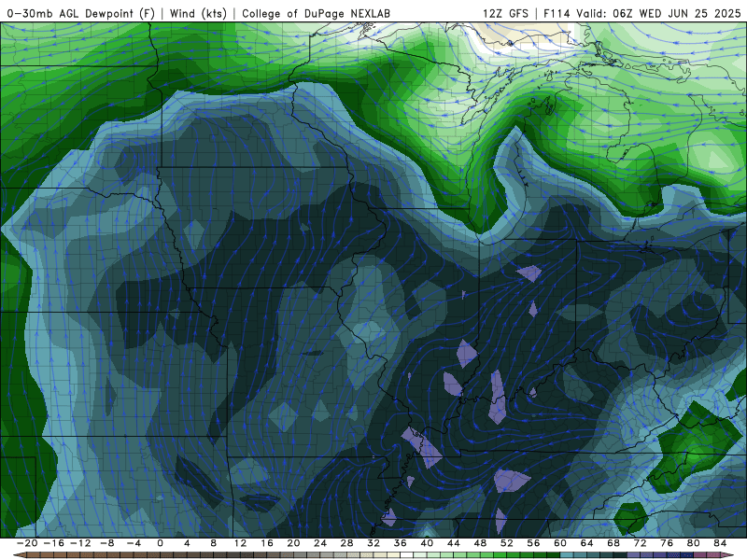Click the '0-30mb AGL Dewpoint (F)' title text
The image size is (747, 560).
tap(81, 13)
